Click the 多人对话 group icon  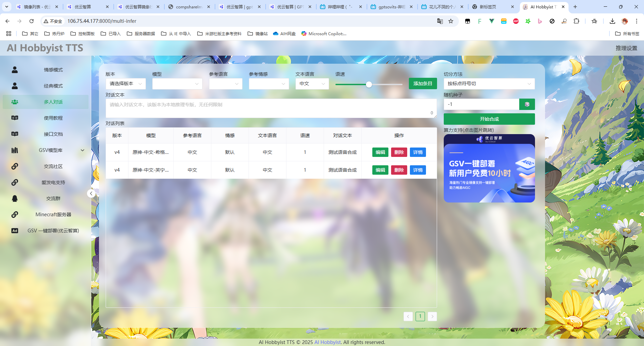click(15, 102)
